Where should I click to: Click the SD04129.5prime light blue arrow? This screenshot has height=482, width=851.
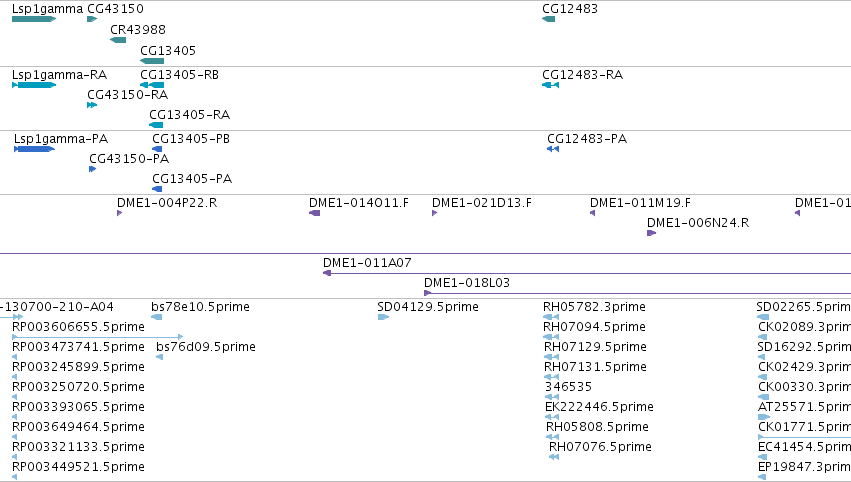click(383, 317)
